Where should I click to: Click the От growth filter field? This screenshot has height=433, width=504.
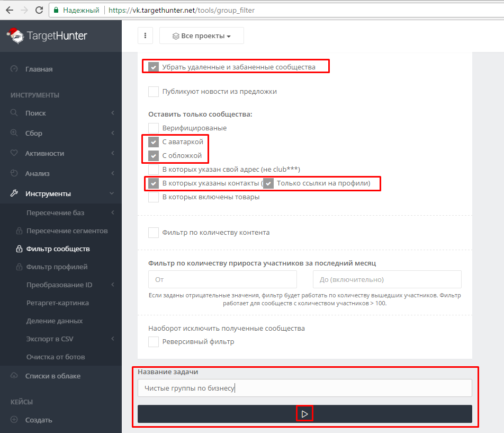tap(222, 279)
